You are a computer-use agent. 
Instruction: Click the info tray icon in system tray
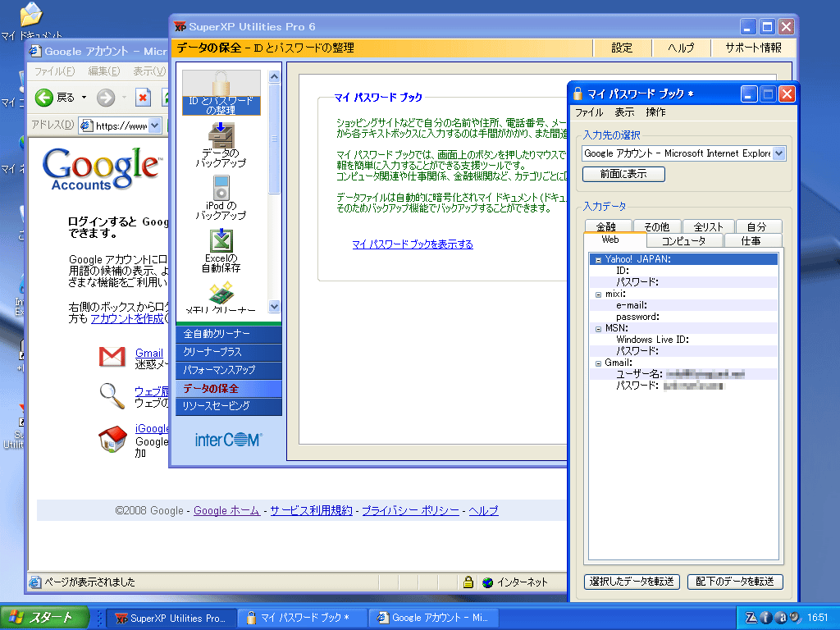765,618
